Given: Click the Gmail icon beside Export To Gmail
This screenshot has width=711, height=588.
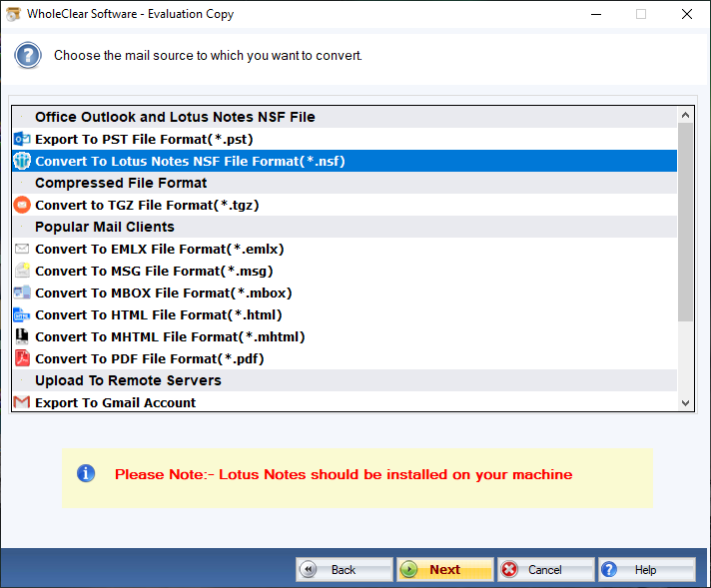Looking at the screenshot, I should coord(22,402).
